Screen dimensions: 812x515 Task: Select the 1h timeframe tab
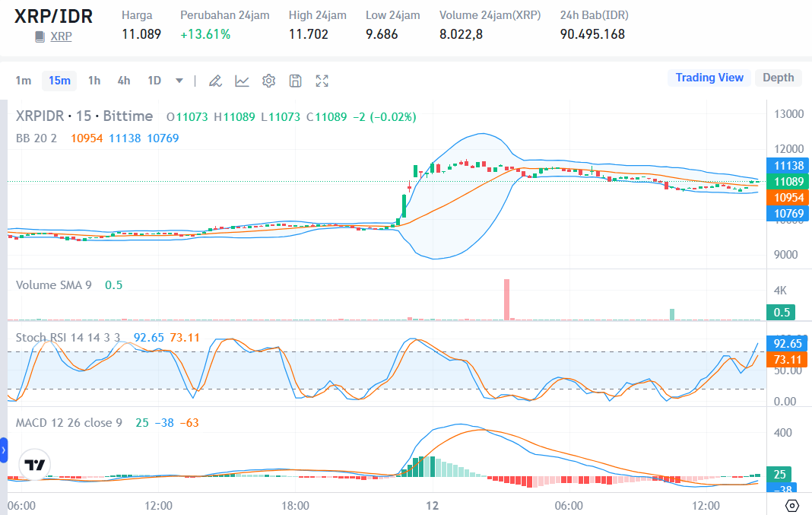click(94, 80)
